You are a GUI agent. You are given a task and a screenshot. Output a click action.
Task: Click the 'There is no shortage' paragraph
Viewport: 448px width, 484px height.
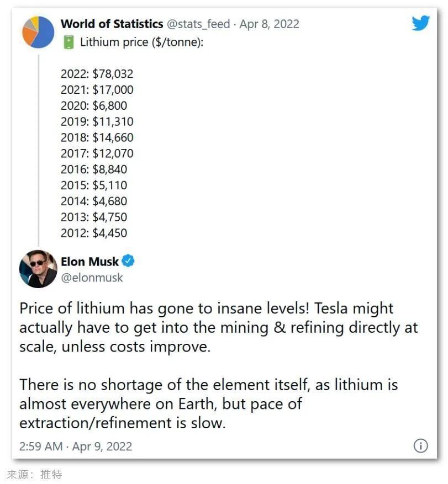[x=209, y=404]
